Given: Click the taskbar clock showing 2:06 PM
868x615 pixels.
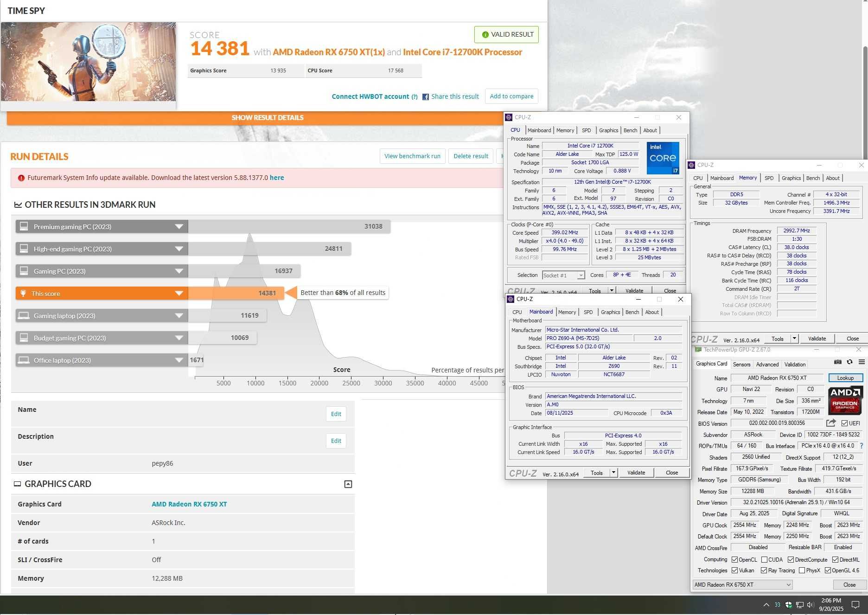Looking at the screenshot, I should (831, 604).
